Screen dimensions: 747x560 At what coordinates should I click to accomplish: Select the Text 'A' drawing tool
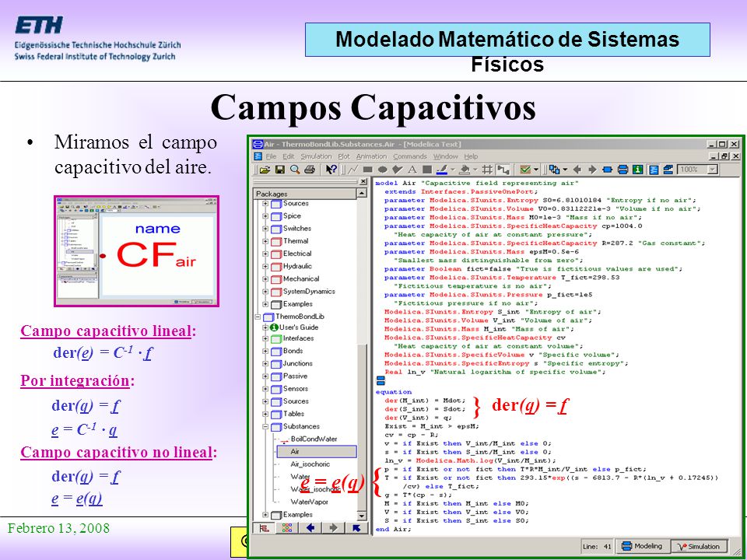[412, 170]
